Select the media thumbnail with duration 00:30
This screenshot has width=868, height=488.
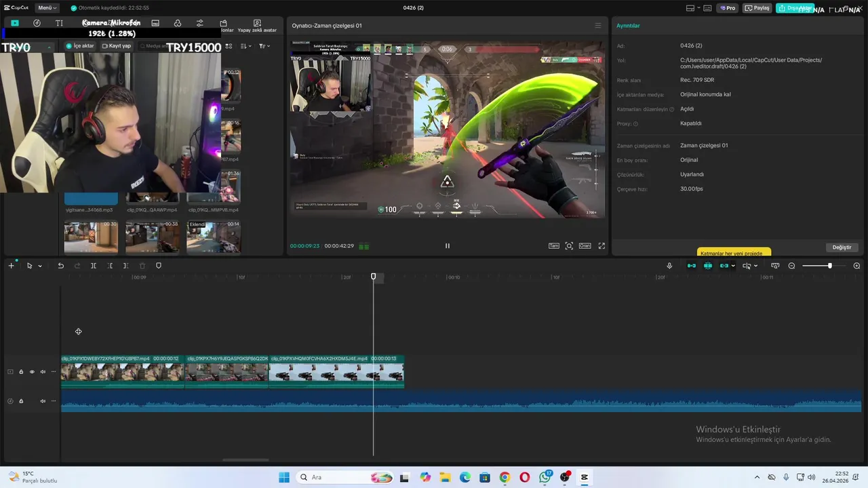[x=91, y=237]
